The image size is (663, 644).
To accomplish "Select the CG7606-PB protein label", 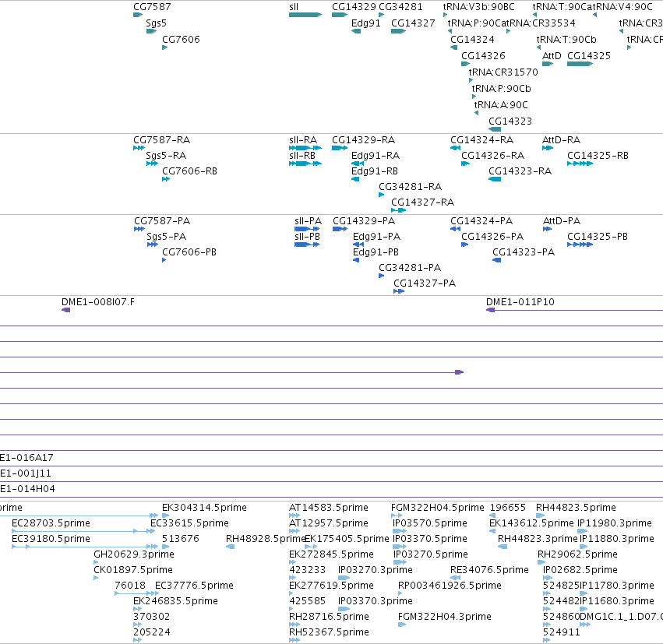I will click(x=189, y=252).
